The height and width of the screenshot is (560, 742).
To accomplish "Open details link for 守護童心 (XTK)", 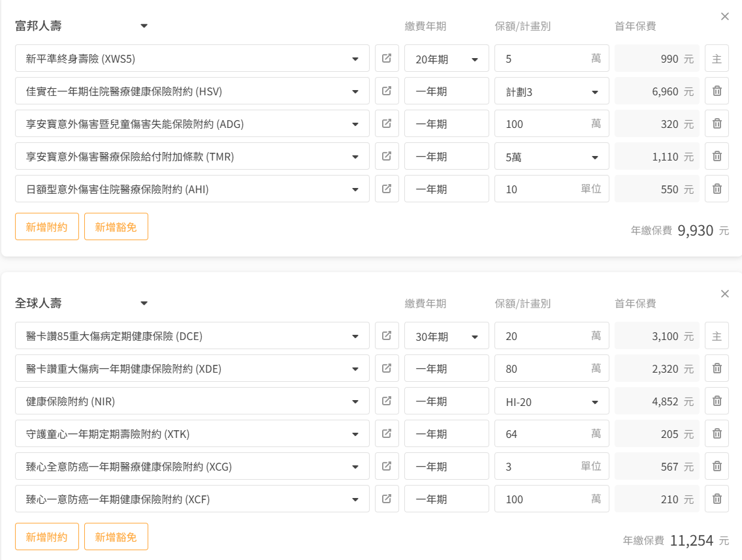I will pyautogui.click(x=387, y=434).
